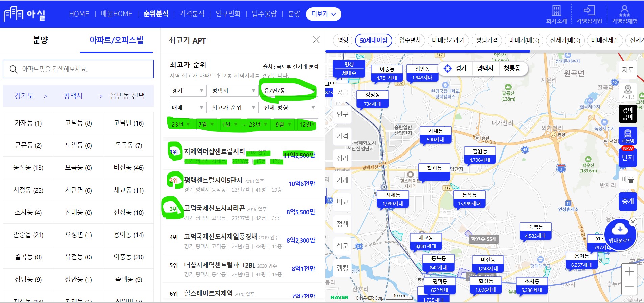This screenshot has width=644, height=303.
Task: Open 순위분석 menu item
Action: pyautogui.click(x=156, y=14)
